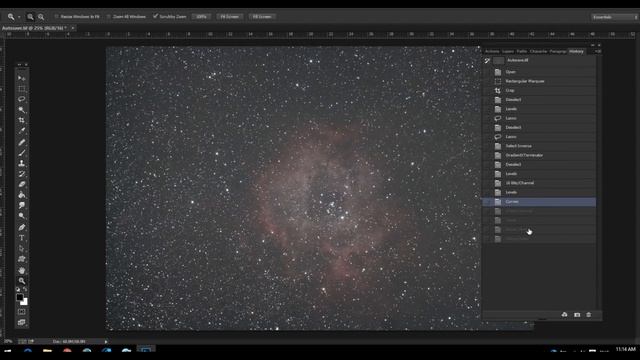Screen dimensions: 640x360
Task: Select the Rectangular Marquee tool in toolbox
Action: click(22, 88)
